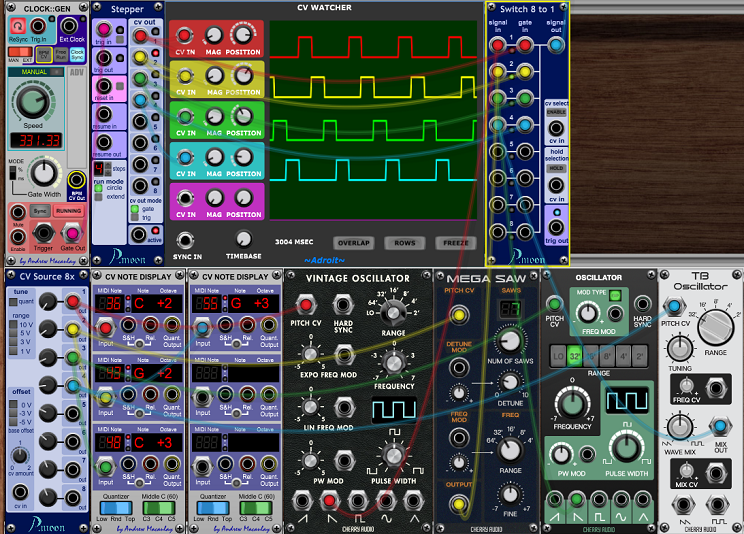Click the MIX OUT jack on TB Oscillator
Image resolution: width=744 pixels, height=534 pixels.
(x=720, y=425)
